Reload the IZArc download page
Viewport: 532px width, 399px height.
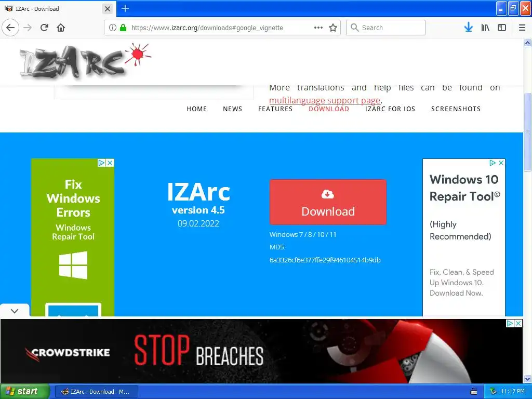45,28
